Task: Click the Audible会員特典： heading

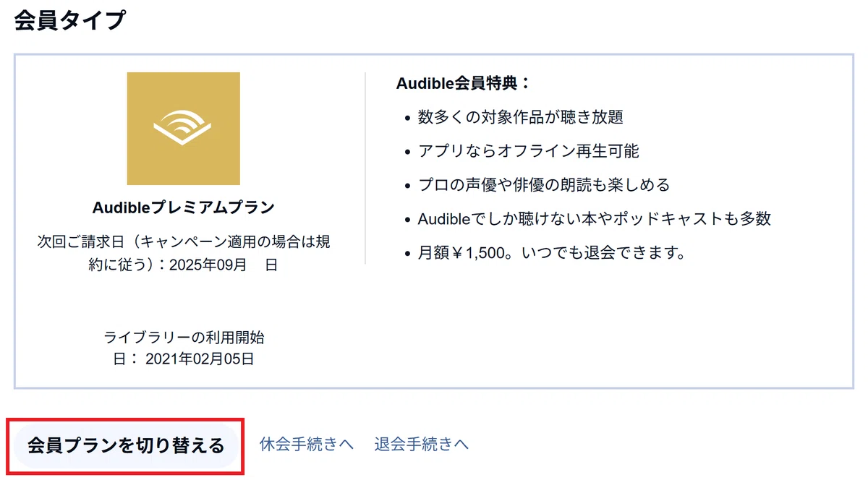Action: [x=464, y=83]
